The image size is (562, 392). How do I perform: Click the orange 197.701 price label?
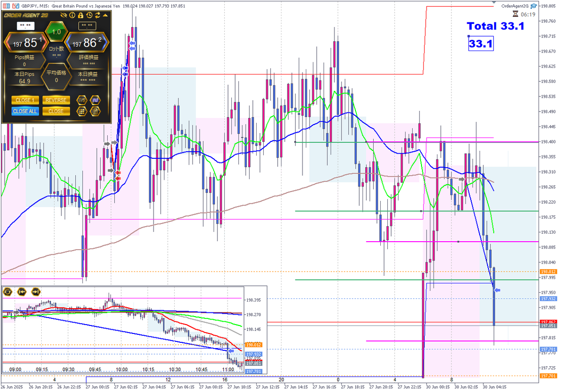pos(547,376)
